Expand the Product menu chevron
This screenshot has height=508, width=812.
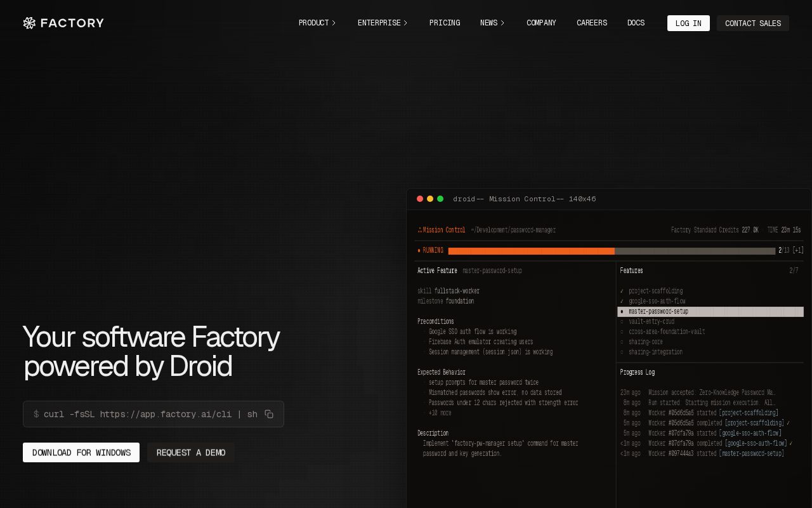coord(334,23)
